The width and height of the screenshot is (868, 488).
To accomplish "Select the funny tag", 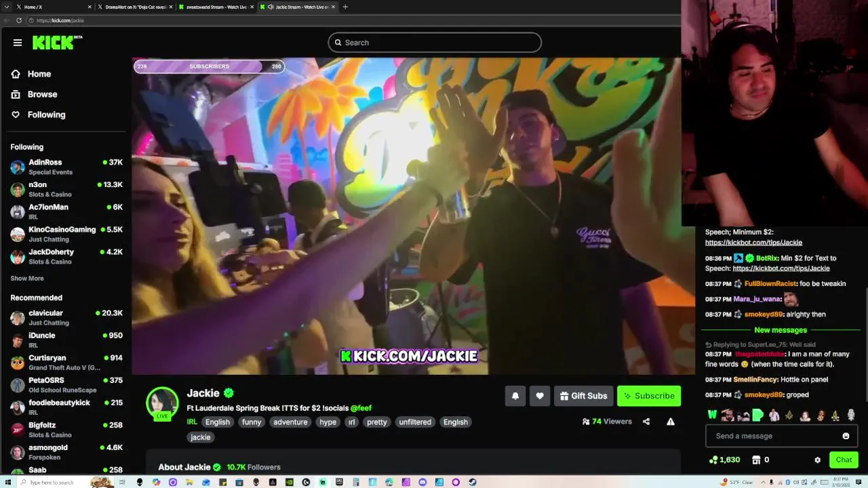I will coord(252,422).
